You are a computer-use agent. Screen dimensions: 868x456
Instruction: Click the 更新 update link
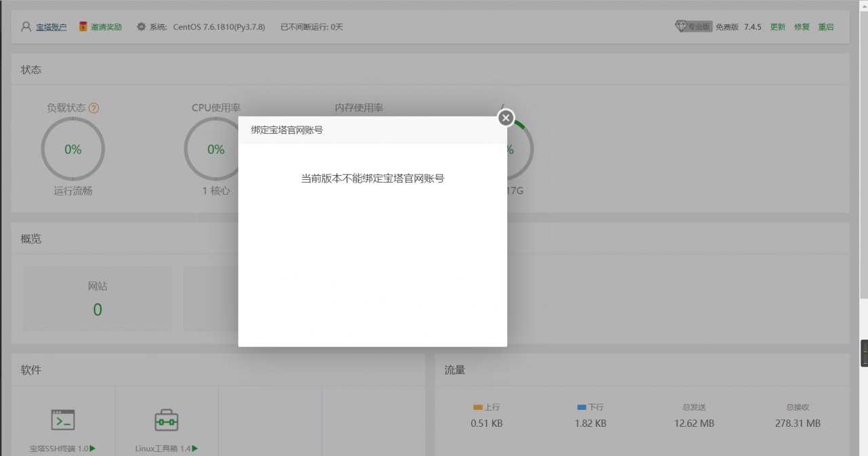[777, 26]
